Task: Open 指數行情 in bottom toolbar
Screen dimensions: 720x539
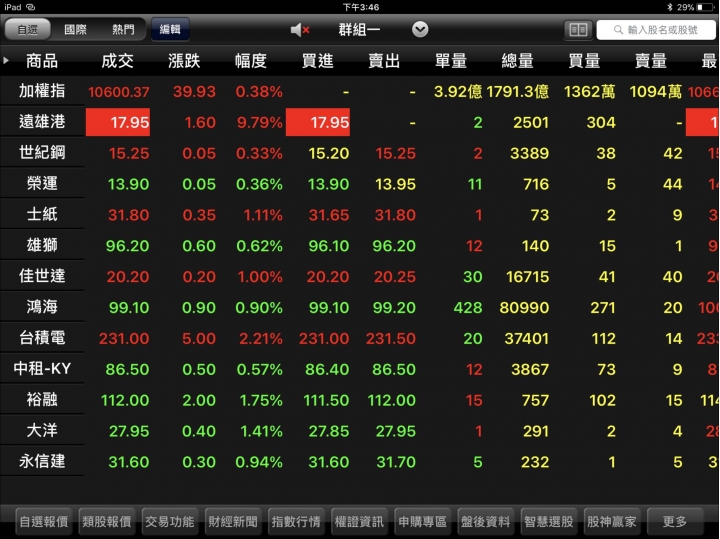Action: [x=296, y=522]
